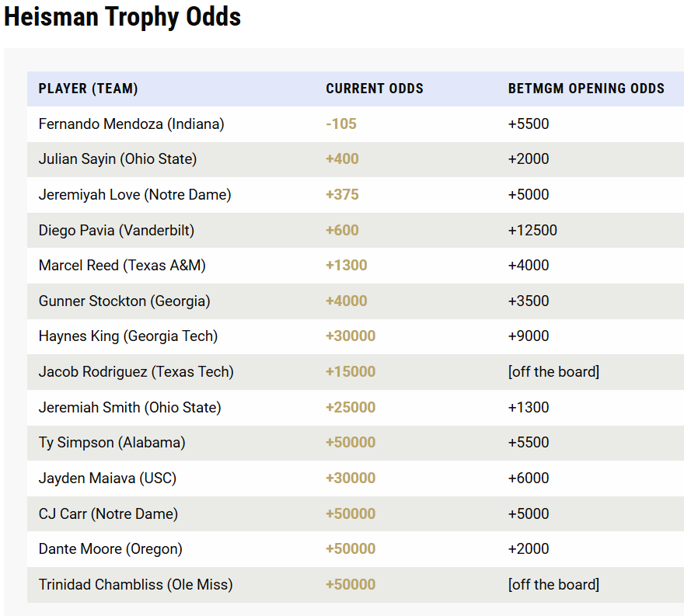Select Fernando Mendoza (Indiana) player name

(131, 124)
